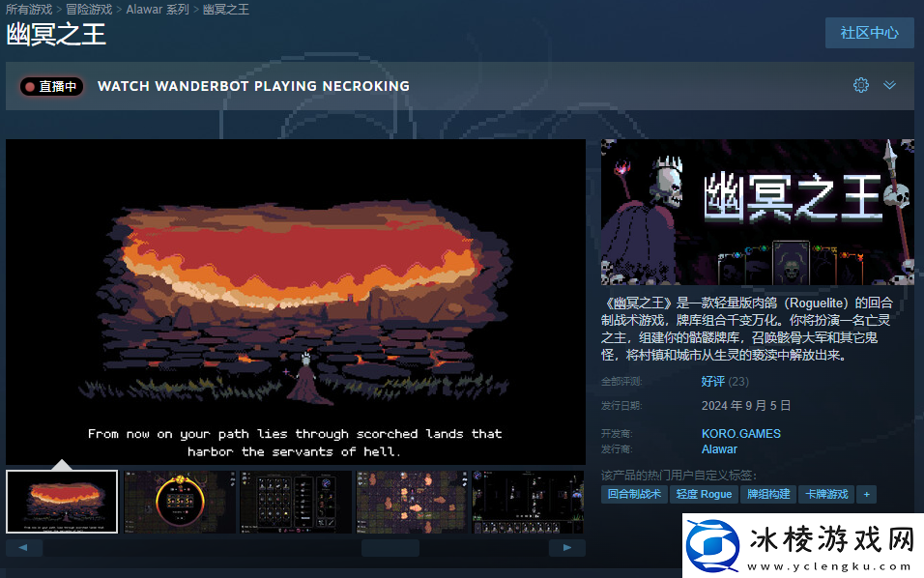Screen dimensions: 924x578
Task: Select the second screenshot thumbnail with golden ring
Action: tap(179, 502)
